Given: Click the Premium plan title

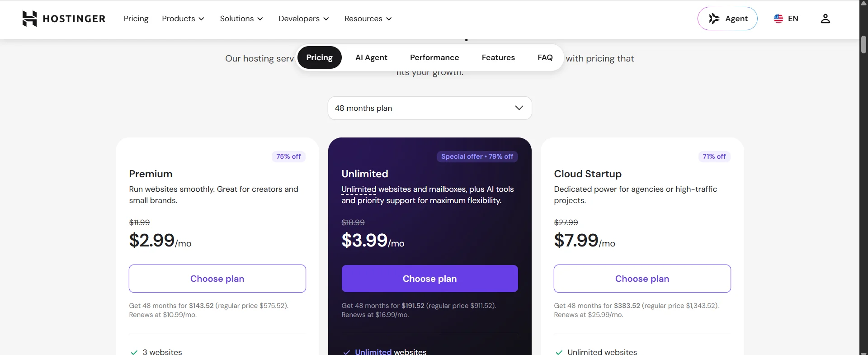Looking at the screenshot, I should [x=151, y=174].
